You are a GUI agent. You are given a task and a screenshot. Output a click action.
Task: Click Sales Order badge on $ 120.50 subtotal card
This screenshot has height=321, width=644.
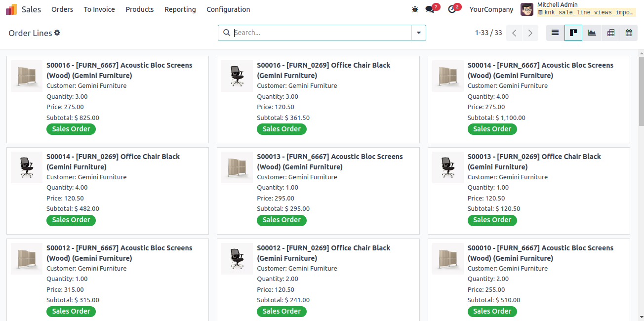(x=492, y=220)
